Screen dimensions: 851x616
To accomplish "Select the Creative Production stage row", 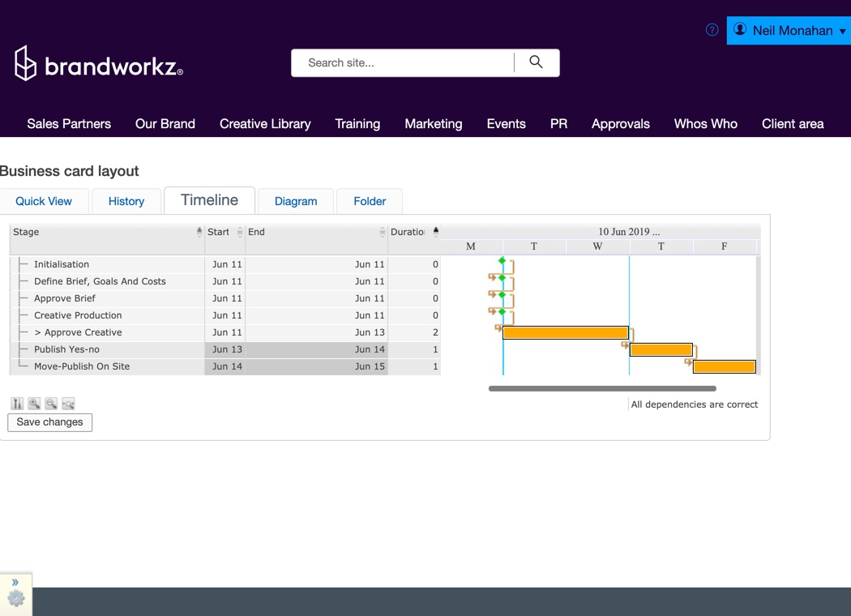I will 225,315.
